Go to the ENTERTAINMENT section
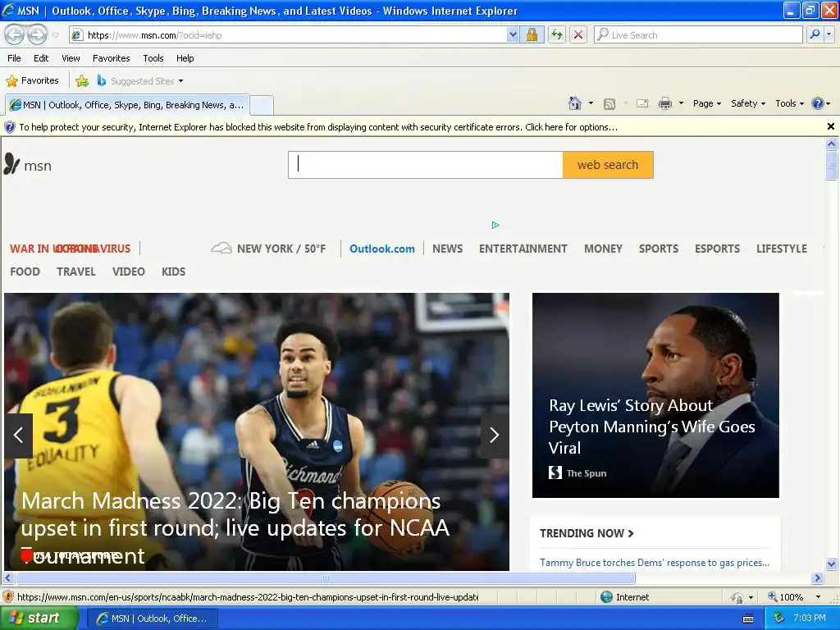Image resolution: width=840 pixels, height=630 pixels. [523, 249]
